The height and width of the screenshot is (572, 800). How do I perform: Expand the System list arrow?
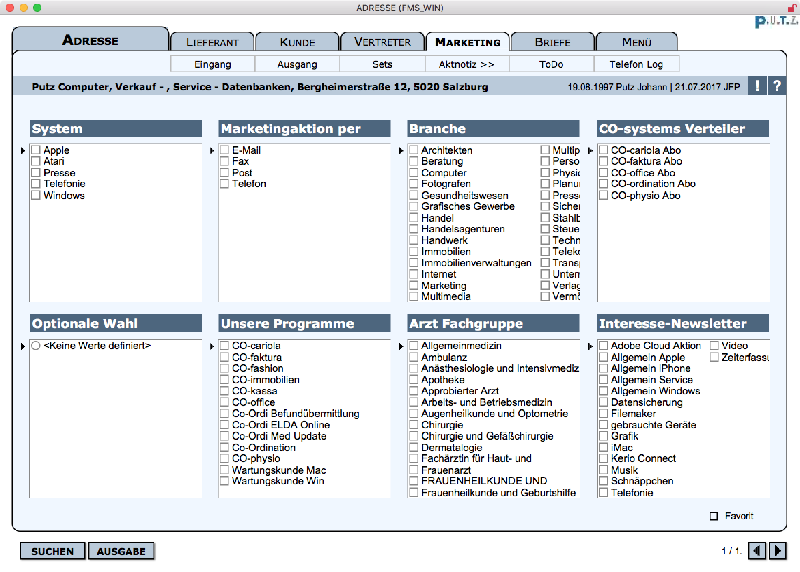click(23, 151)
